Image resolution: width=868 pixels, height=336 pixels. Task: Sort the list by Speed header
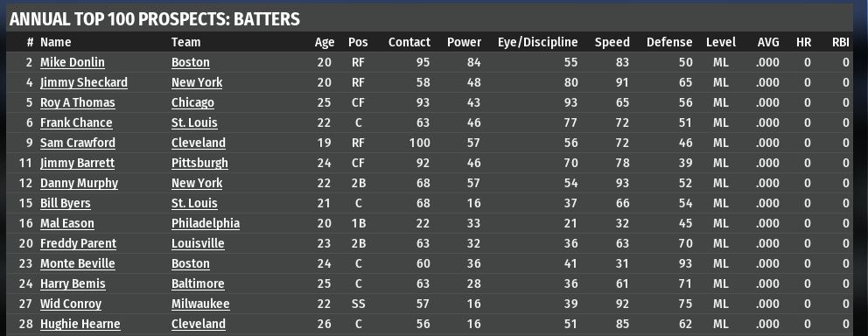[612, 42]
